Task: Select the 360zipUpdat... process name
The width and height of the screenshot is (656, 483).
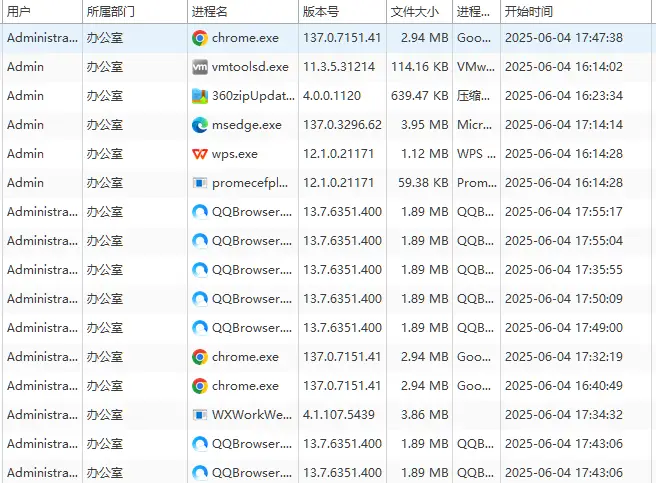Action: [253, 96]
